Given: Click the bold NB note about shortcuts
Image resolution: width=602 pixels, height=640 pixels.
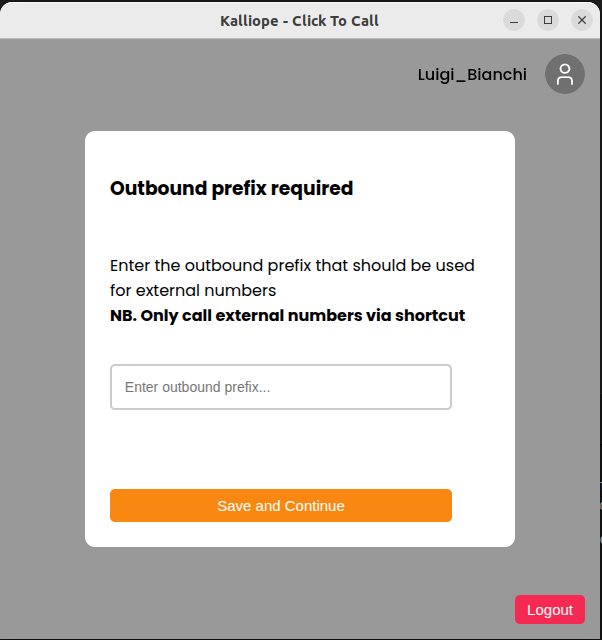Looking at the screenshot, I should [287, 316].
